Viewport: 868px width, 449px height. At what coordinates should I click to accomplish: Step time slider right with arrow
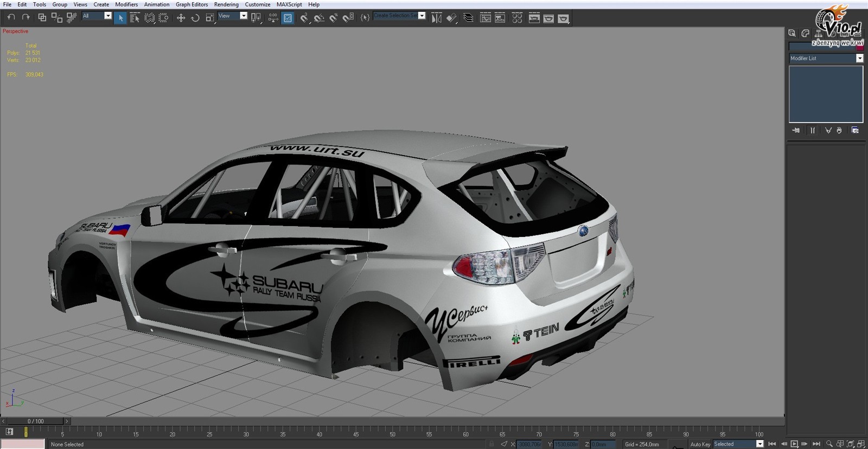point(67,421)
